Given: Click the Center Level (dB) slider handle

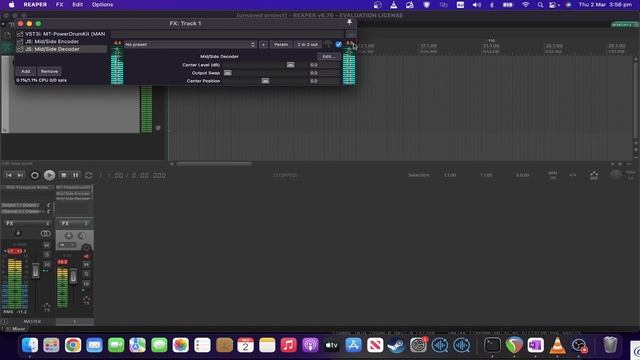Looking at the screenshot, I should pyautogui.click(x=290, y=65).
